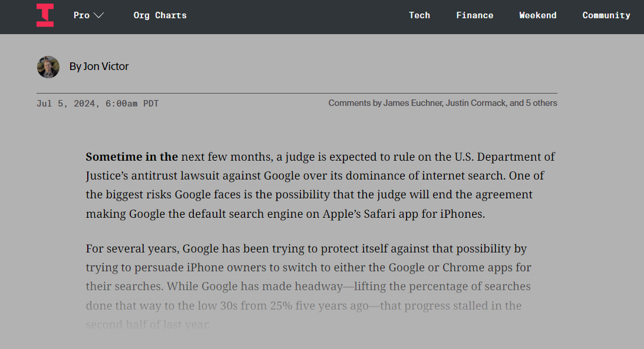
Task: Open the Pro navigation label
Action: (x=81, y=15)
